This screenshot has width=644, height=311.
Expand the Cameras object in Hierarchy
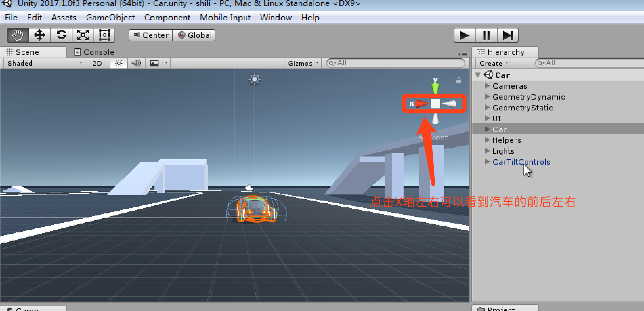[487, 86]
